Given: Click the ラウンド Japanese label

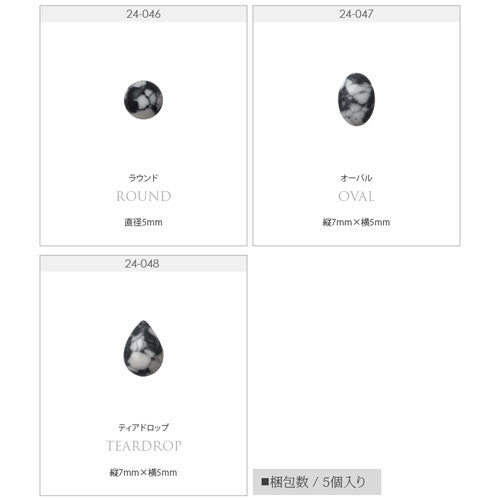Looking at the screenshot, I should tap(143, 178).
